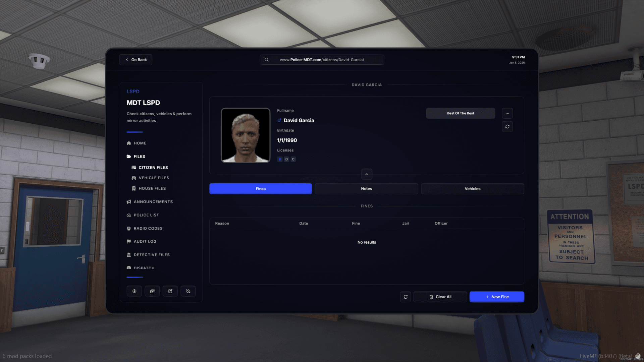644x362 pixels.
Task: Open MDT settings gear icon
Action: coord(134,291)
